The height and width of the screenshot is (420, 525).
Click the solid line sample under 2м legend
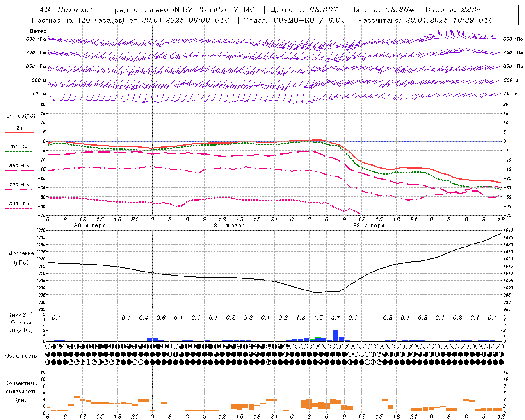(x=19, y=133)
